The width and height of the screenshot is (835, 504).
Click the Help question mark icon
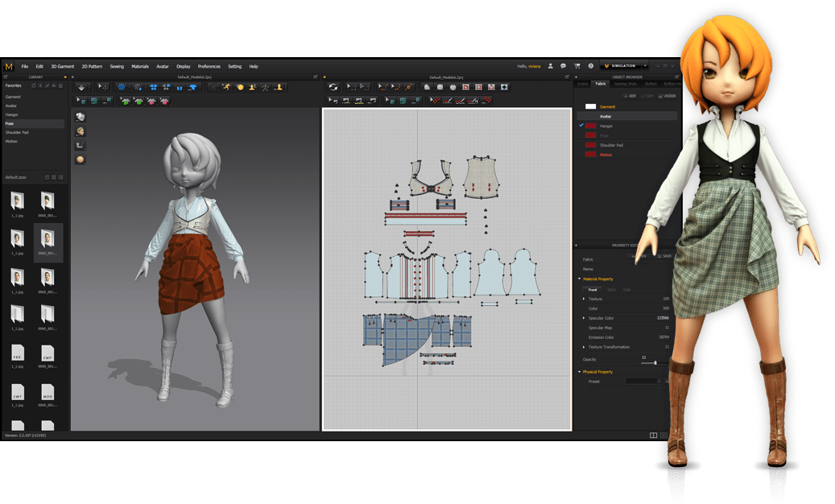tap(590, 66)
